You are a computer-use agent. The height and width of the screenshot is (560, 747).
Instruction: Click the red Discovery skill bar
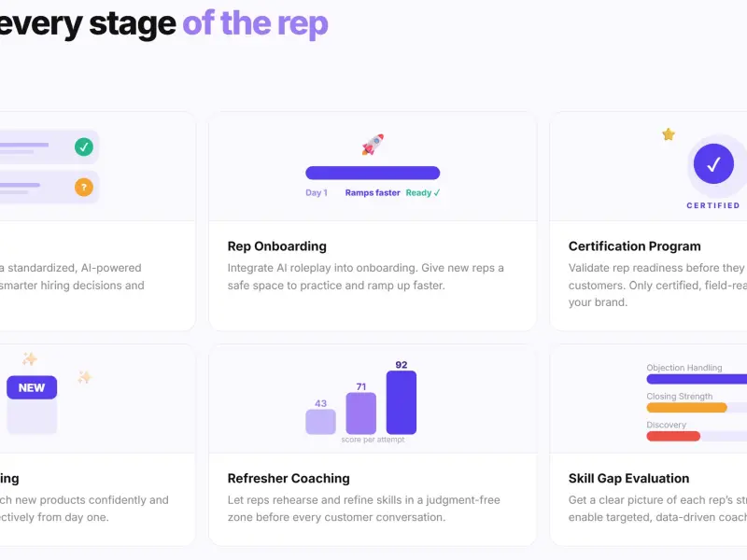point(673,436)
